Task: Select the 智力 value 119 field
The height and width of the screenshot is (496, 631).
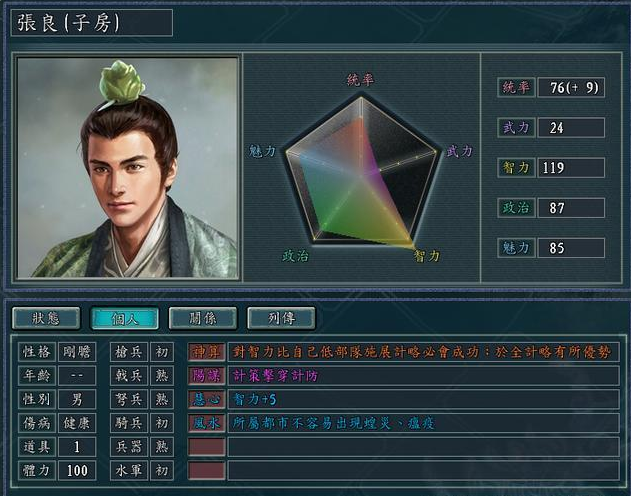Action: [x=571, y=168]
